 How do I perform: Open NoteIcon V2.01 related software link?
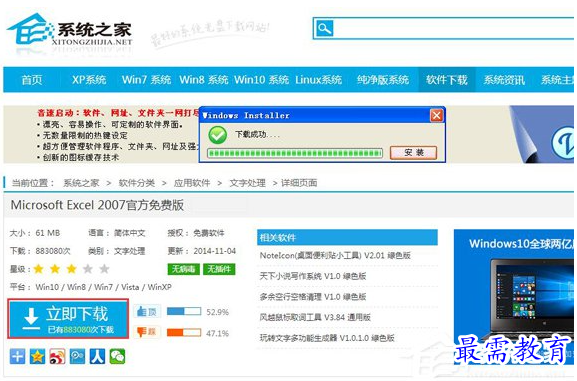coord(335,255)
